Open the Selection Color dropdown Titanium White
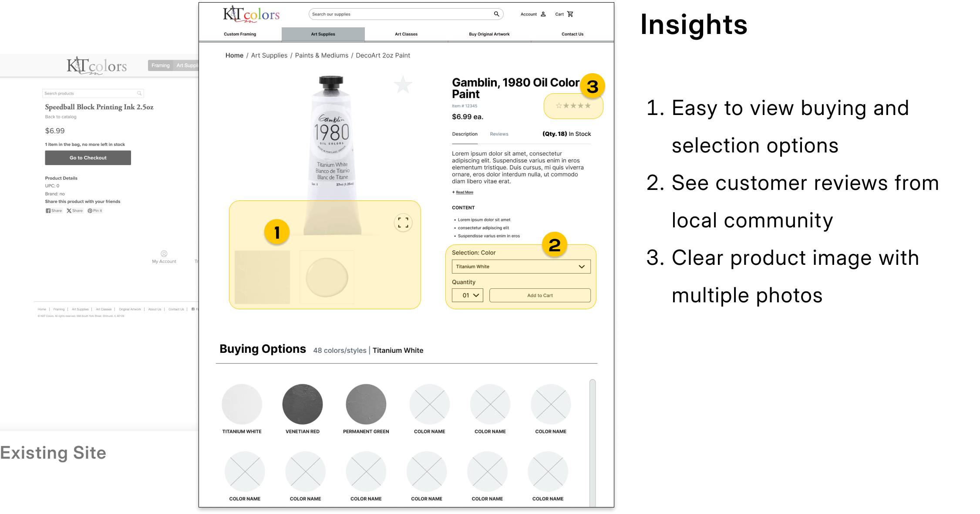 [x=521, y=267]
